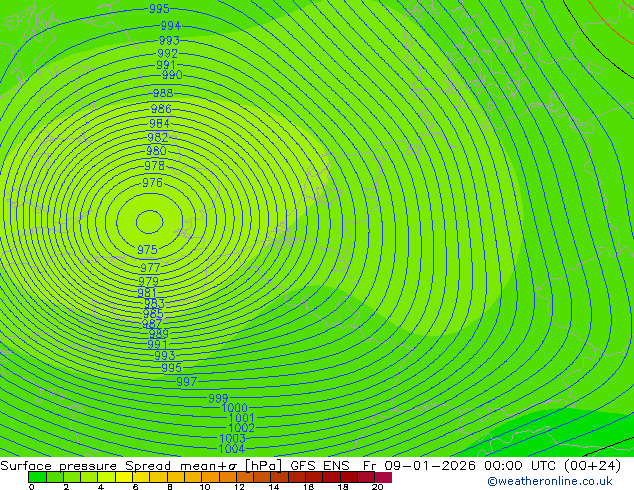Click the bright yellow 5–6 hPa legend swatch

point(124,477)
